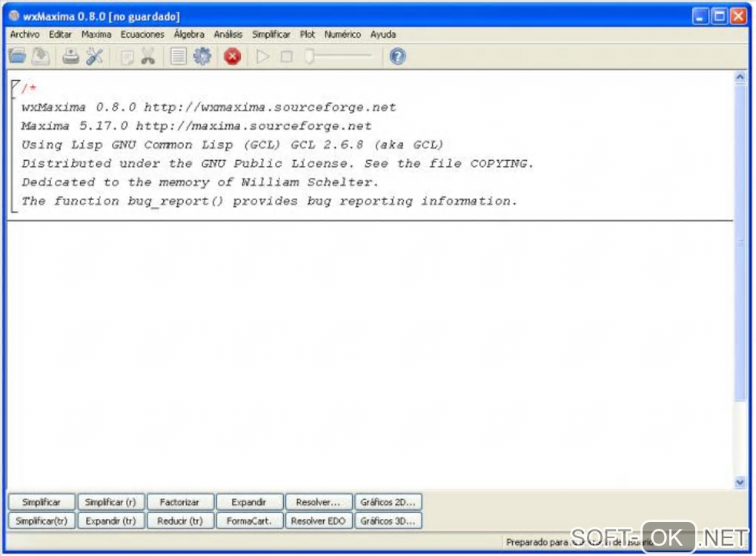Viewport: 756px width, 556px height.
Task: Click the Simplificar(tr) button
Action: pos(42,521)
